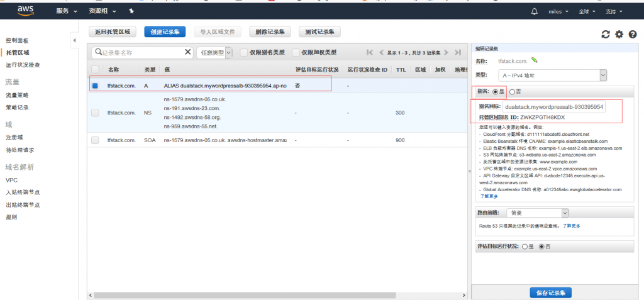Click the 删除记录集 button
This screenshot has height=300, width=644.
coord(270,31)
